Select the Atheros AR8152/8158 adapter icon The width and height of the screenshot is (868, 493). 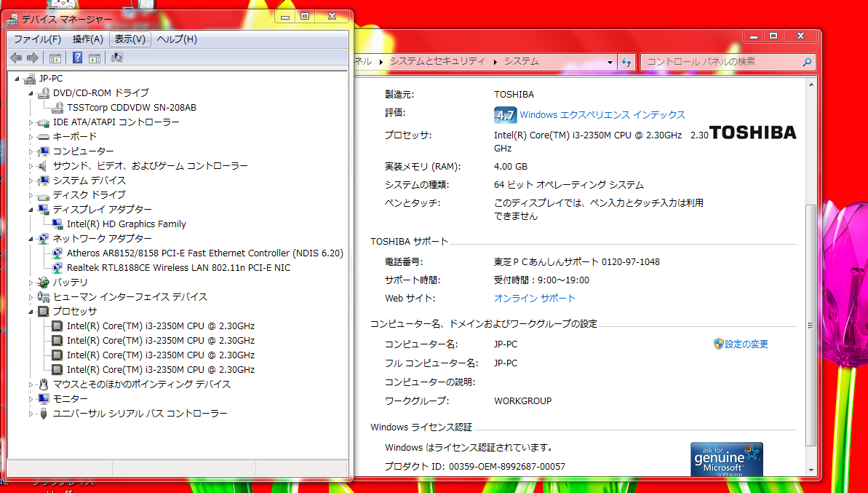pos(57,253)
